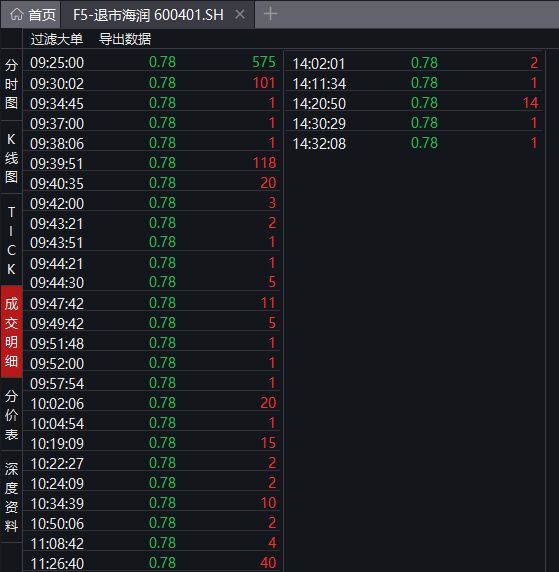Select the 14:02:01 trade row

point(415,63)
